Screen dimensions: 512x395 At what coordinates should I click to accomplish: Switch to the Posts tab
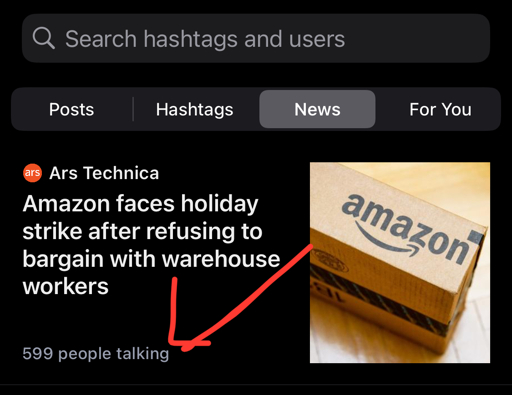[71, 109]
